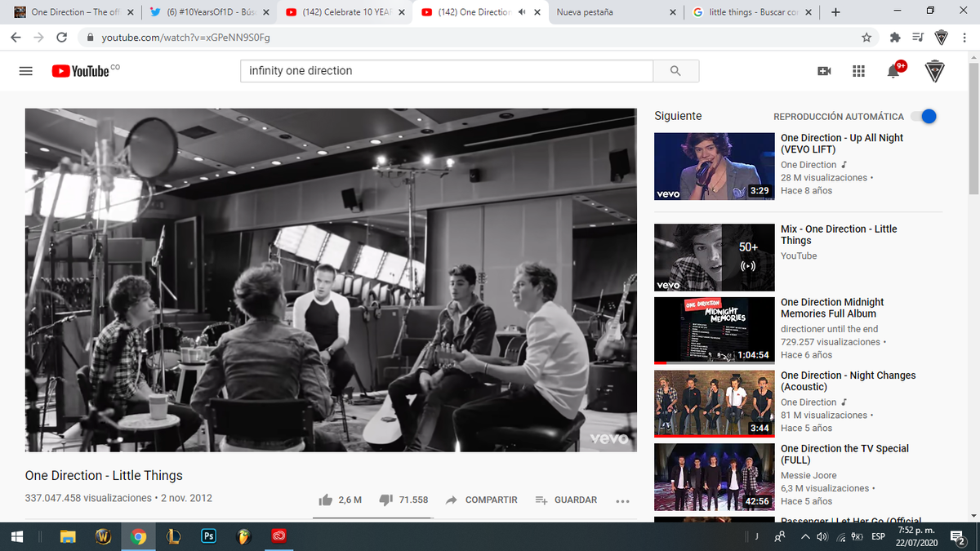Viewport: 980px width, 551px height.
Task: Open the TV Special FULL thumbnail
Action: tap(715, 477)
